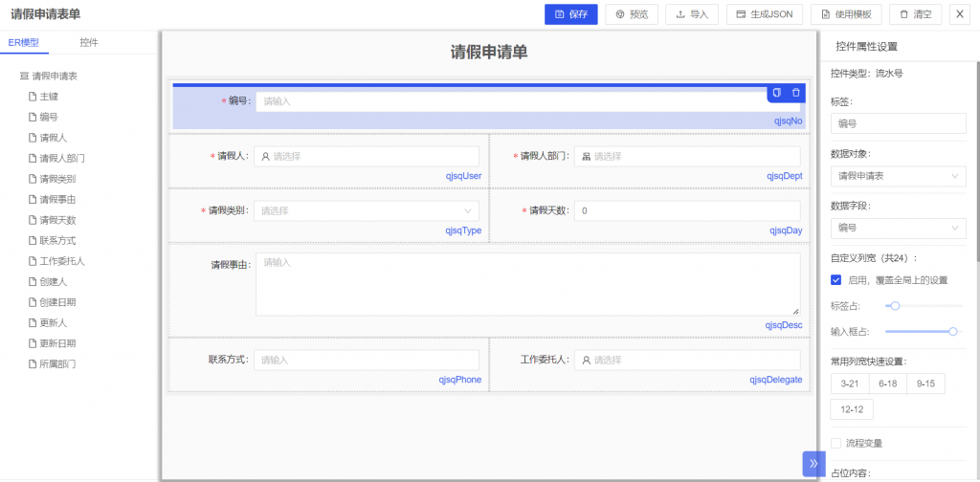The width and height of the screenshot is (980, 482).
Task: Click the 标签占 slider handle
Action: click(x=895, y=306)
